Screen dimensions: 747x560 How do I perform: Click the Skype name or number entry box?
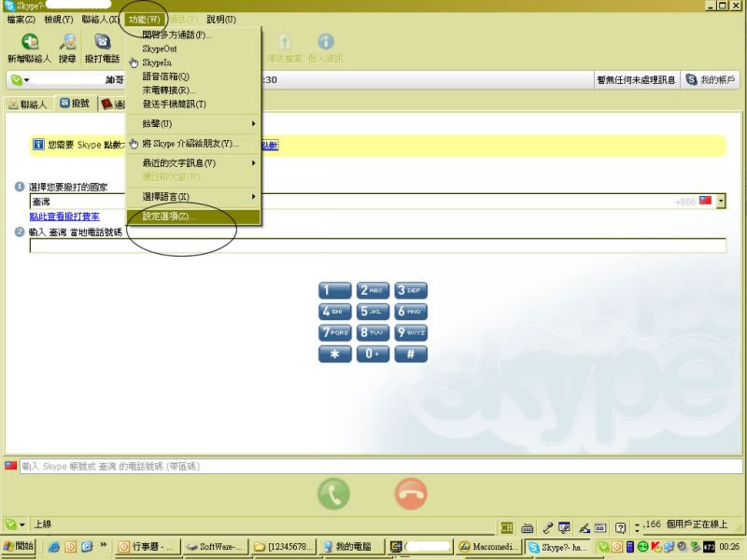[x=381, y=466]
